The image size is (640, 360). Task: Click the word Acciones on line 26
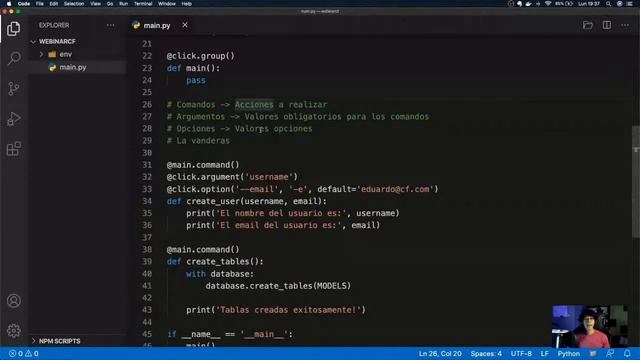(254, 104)
